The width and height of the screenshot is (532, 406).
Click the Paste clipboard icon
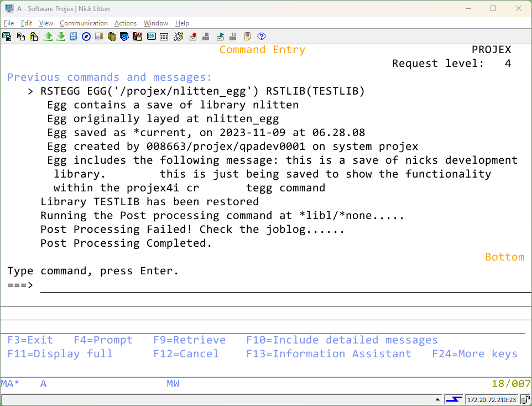[34, 37]
